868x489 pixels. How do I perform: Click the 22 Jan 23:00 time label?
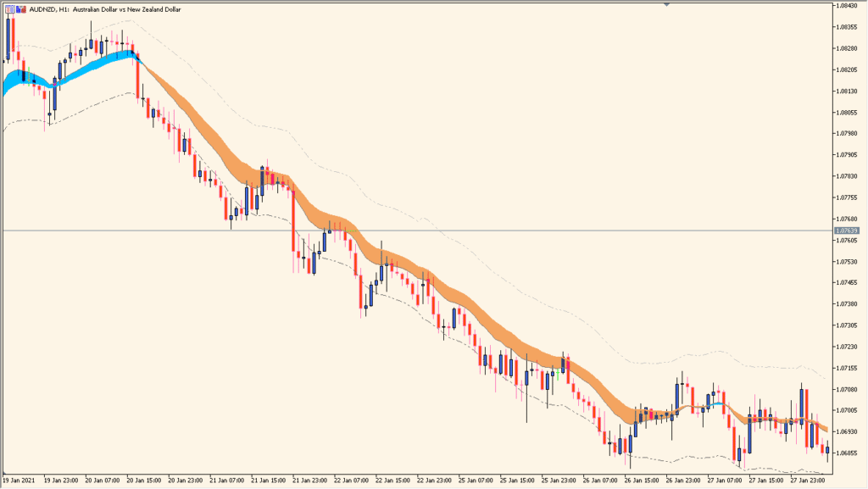tap(435, 481)
